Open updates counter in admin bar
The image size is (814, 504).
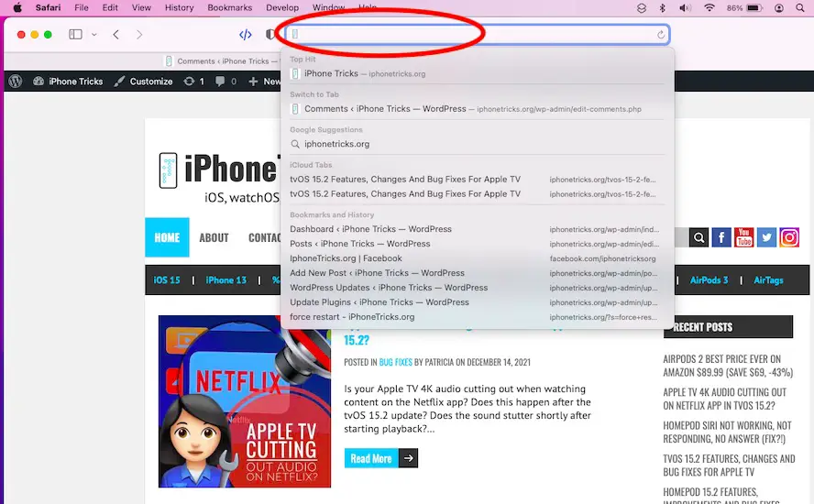(193, 82)
